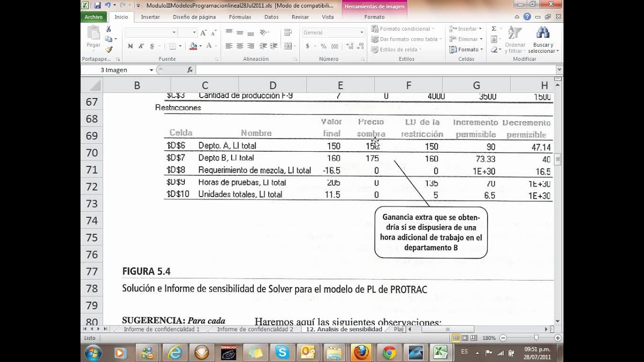Decrease font size with the small A icon
Image resolution: width=644 pixels, height=362 pixels.
click(214, 33)
